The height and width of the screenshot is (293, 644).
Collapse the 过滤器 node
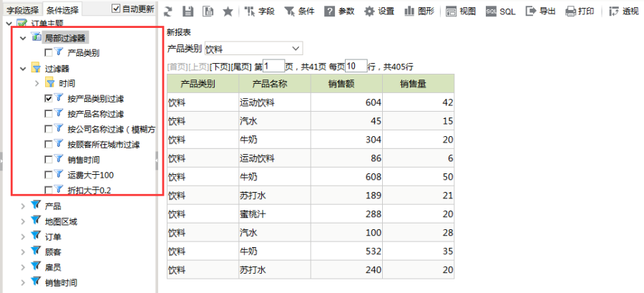[23, 68]
